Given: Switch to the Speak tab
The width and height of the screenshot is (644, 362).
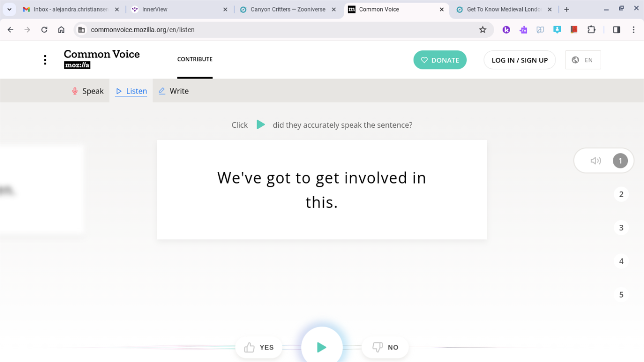Looking at the screenshot, I should click(x=88, y=91).
